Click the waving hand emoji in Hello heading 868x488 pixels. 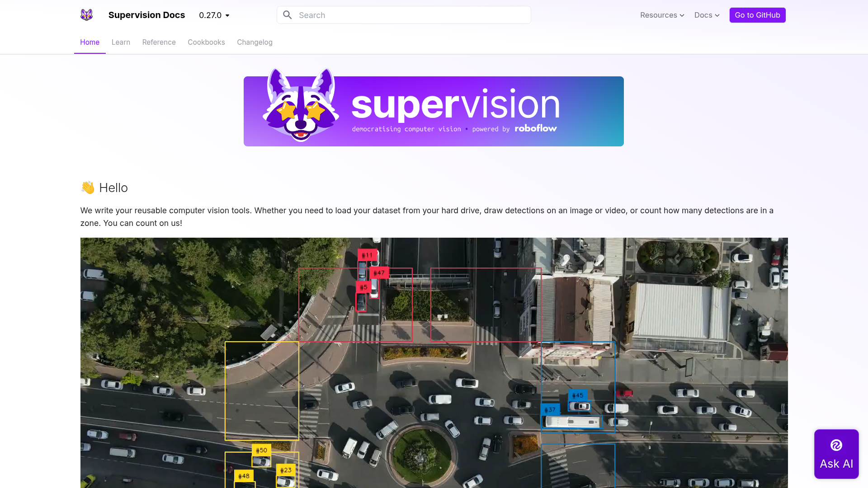click(x=87, y=188)
